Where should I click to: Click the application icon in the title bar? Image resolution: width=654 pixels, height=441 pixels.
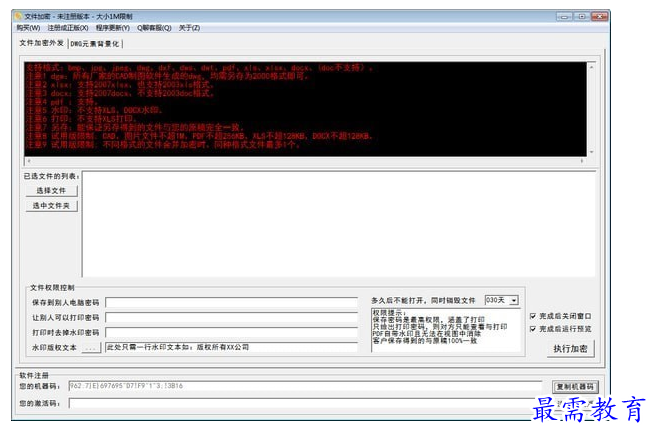pos(18,16)
